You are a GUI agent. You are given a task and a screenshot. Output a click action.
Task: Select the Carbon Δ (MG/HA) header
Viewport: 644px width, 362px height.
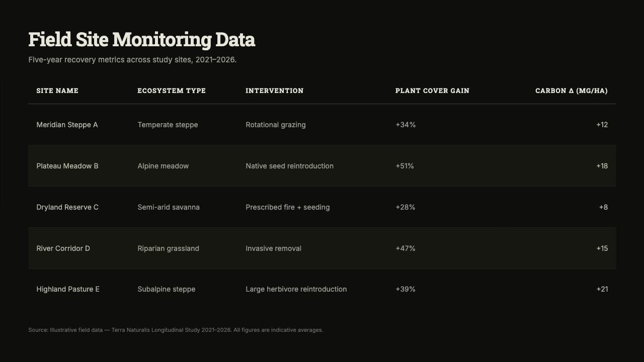pos(572,91)
